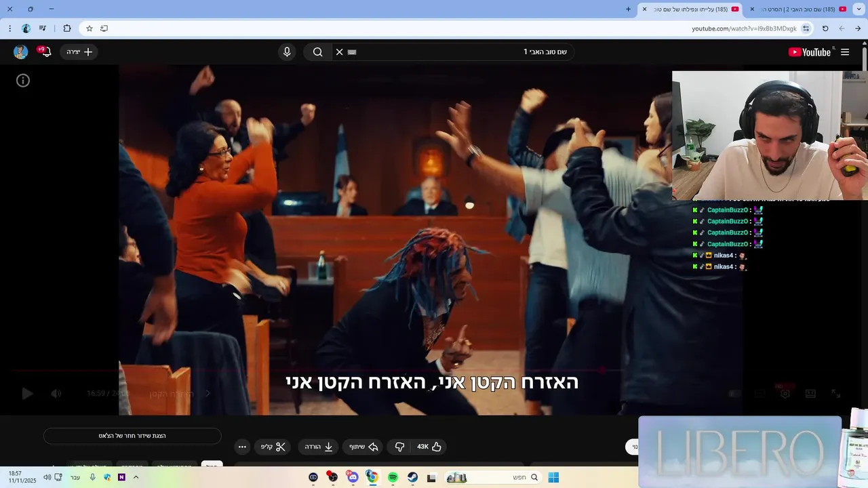Open Chrome three-dot menu
Screen dimensions: 868x488
pos(9,28)
